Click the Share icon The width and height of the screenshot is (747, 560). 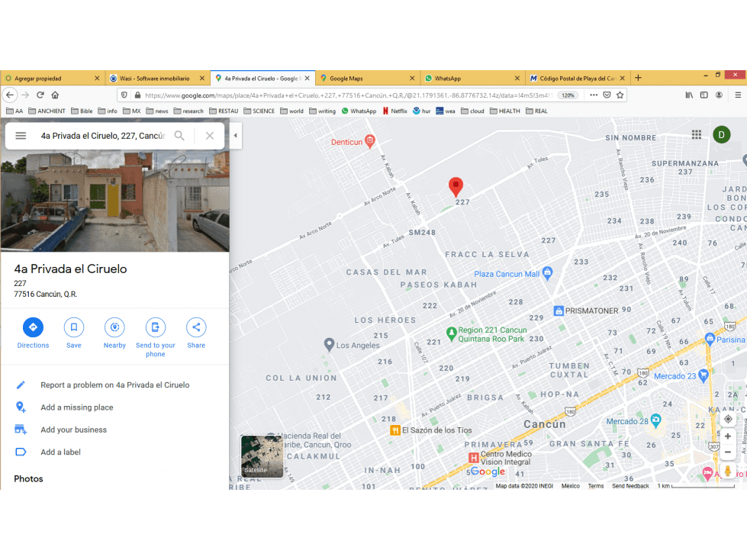tap(196, 327)
